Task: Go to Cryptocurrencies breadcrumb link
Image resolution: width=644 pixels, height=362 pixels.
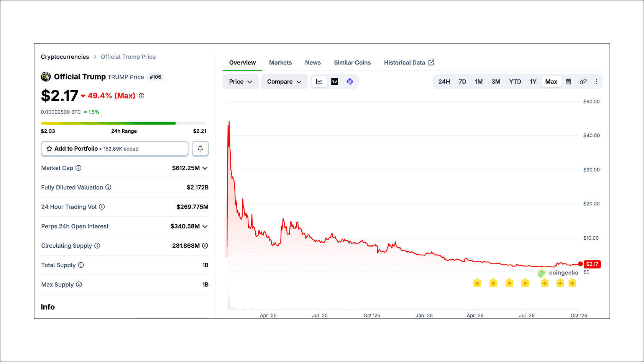Action: (x=65, y=57)
